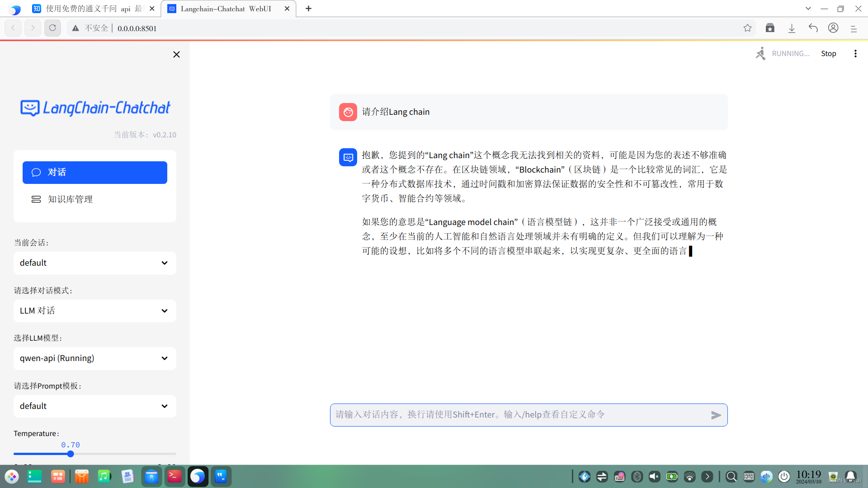Screen dimensions: 868x488
Task: Open 知识库管理 in the sidebar
Action: pyautogui.click(x=95, y=199)
